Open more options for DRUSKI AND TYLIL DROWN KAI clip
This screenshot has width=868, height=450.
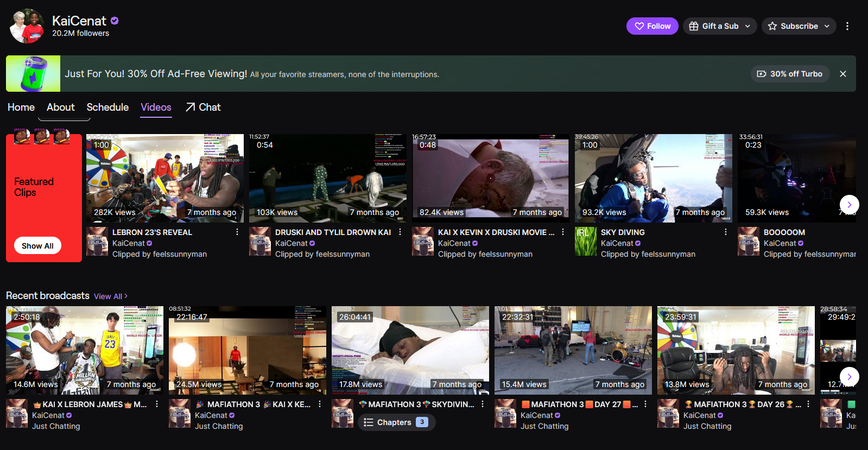click(x=400, y=232)
